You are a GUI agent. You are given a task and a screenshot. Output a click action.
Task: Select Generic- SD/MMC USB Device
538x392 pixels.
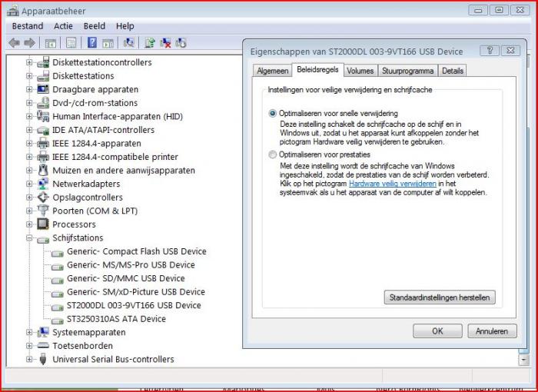[125, 278]
